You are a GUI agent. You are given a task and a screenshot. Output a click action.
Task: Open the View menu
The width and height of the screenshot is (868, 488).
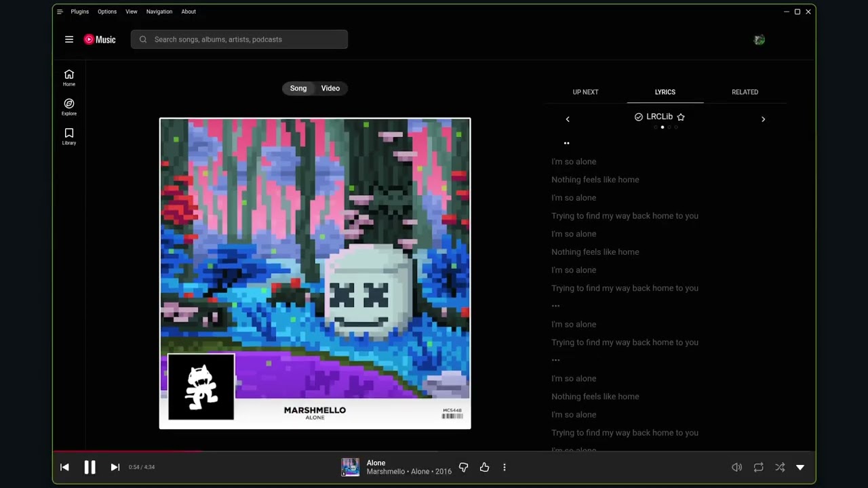point(132,12)
